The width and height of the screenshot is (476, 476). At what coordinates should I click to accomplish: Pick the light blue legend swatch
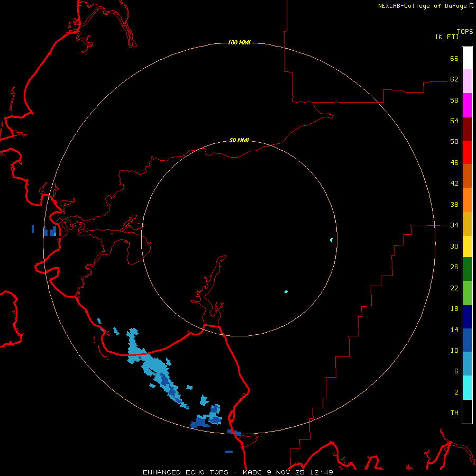tap(467, 364)
